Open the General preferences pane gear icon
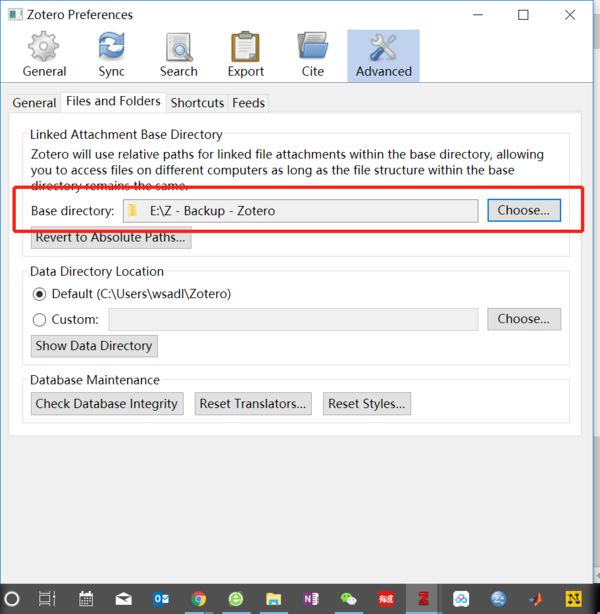Screen dimensions: 600x614 point(43,47)
